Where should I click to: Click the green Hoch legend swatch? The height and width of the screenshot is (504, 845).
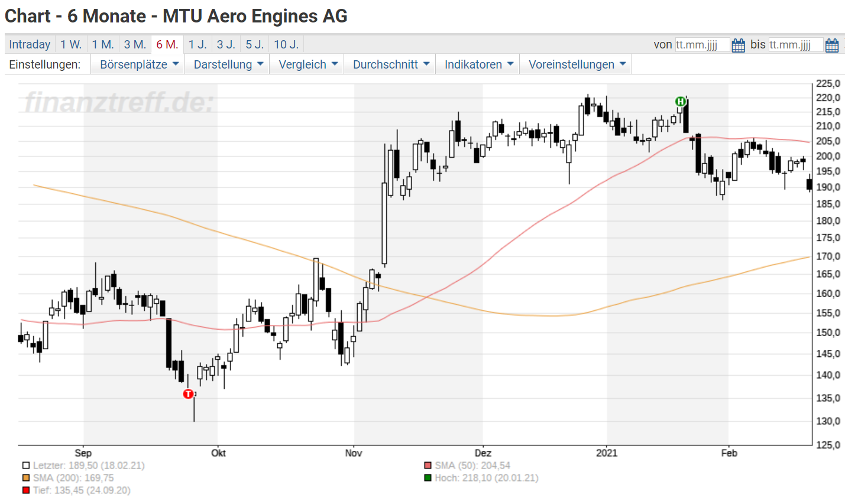428,478
